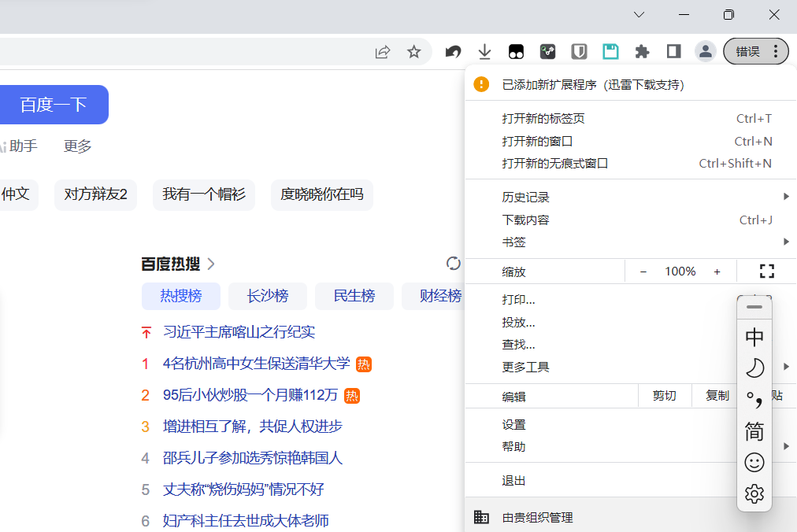This screenshot has width=797, height=532.
Task: Click the share page icon in address bar
Action: tap(382, 52)
